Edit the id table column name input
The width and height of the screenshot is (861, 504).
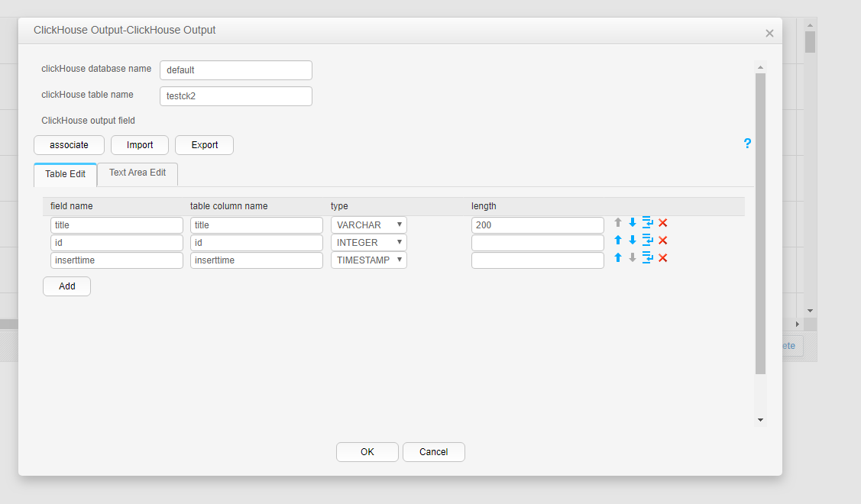click(x=257, y=243)
